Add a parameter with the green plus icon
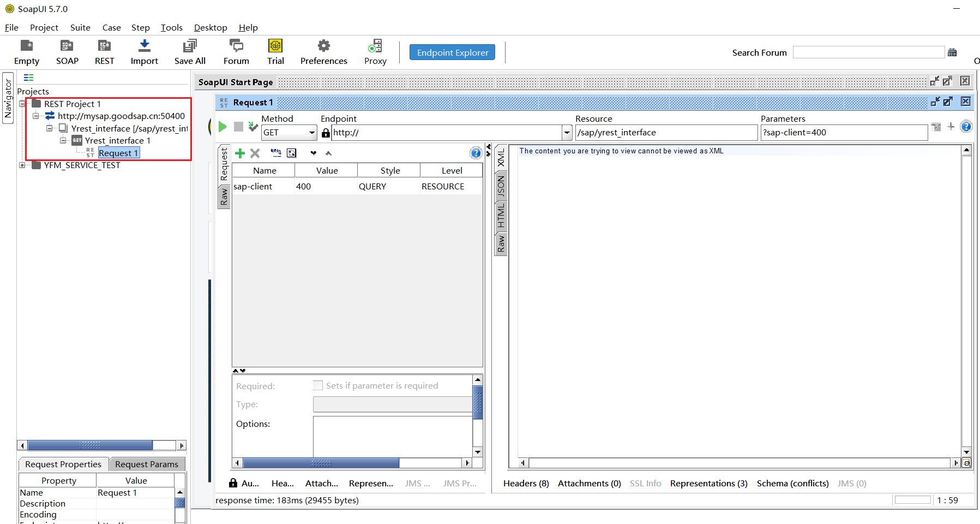 click(240, 153)
